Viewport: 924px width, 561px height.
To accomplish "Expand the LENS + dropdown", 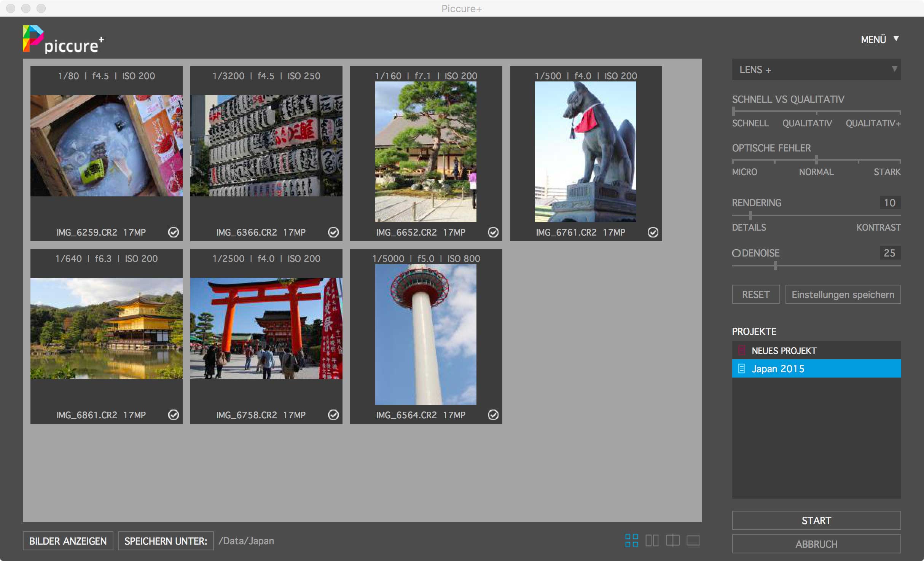I will 816,70.
